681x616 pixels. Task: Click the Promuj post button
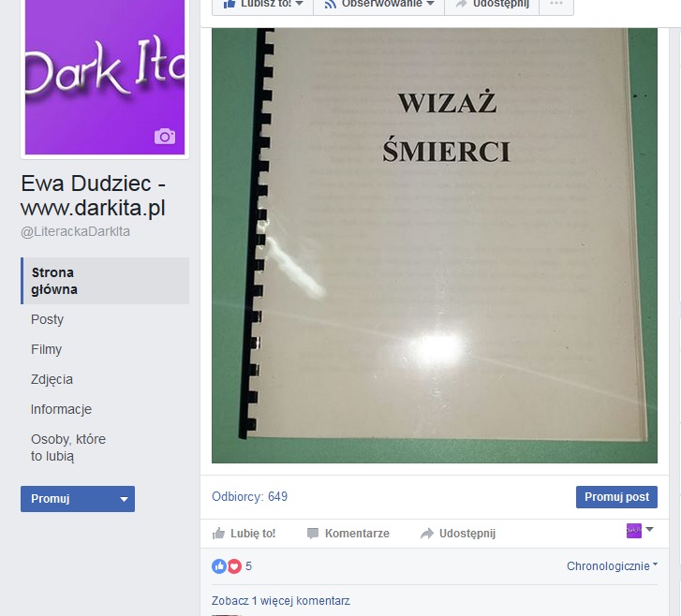(616, 497)
